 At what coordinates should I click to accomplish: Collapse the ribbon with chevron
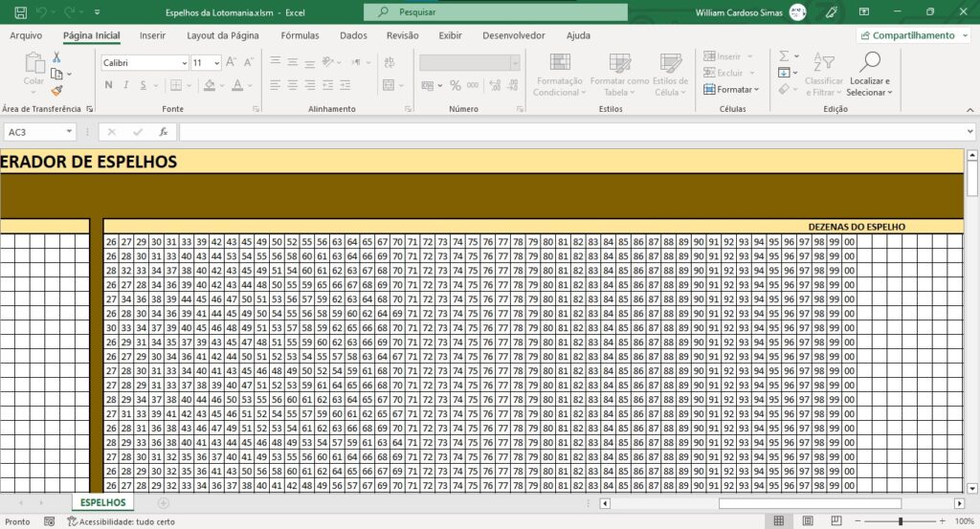[970, 110]
